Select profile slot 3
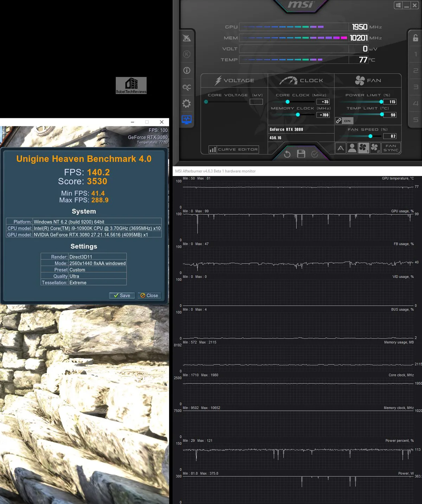422x504 pixels. (416, 87)
